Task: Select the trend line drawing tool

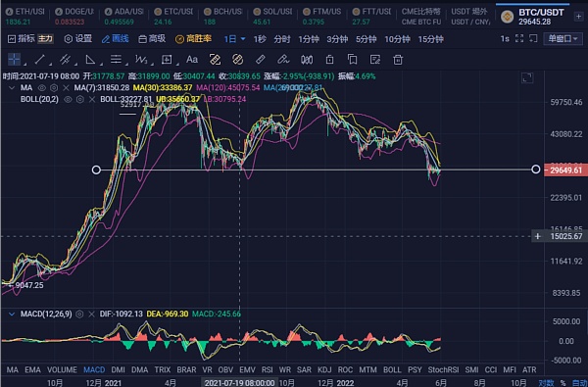Action: 40,59
